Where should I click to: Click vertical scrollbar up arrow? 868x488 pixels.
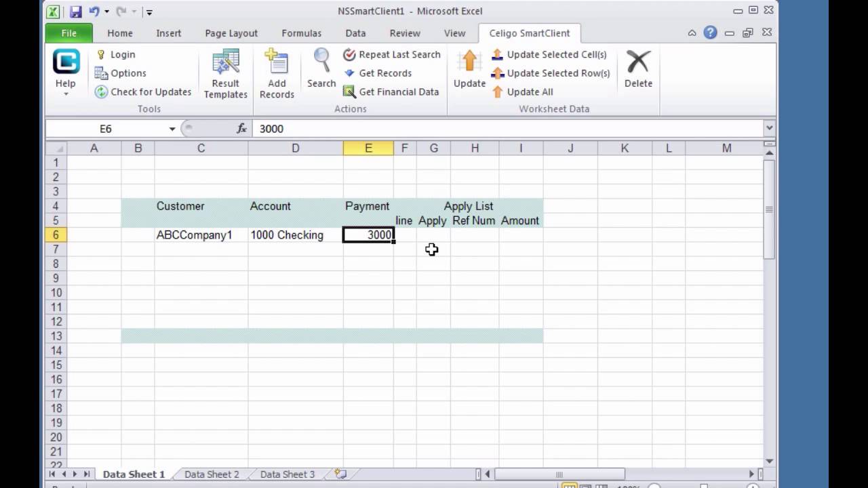[769, 155]
